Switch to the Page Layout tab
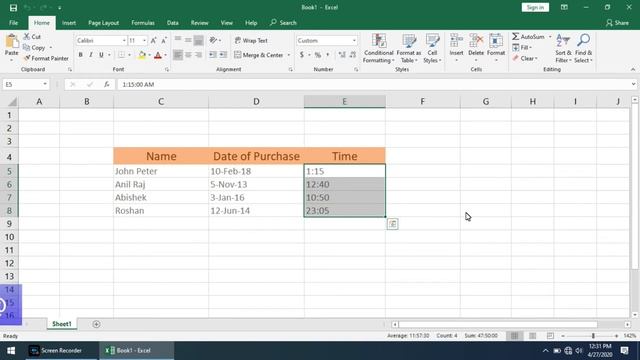Screen dimensions: 640x360 103,23
